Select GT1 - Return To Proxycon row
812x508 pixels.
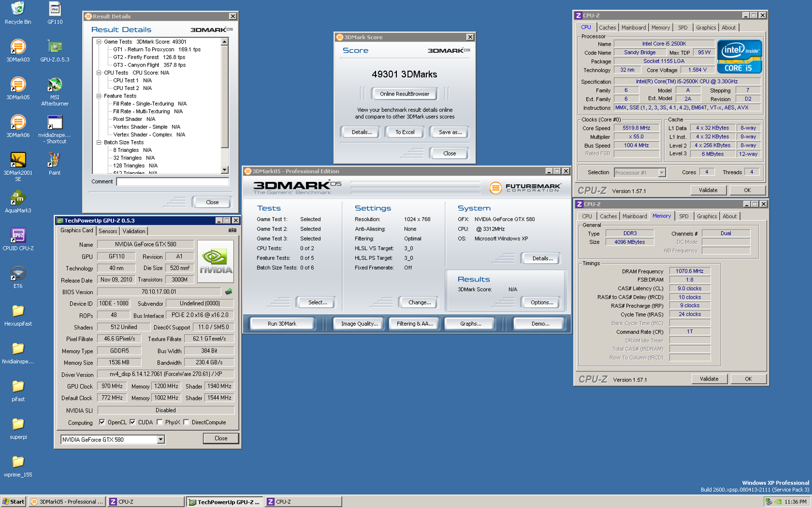157,50
